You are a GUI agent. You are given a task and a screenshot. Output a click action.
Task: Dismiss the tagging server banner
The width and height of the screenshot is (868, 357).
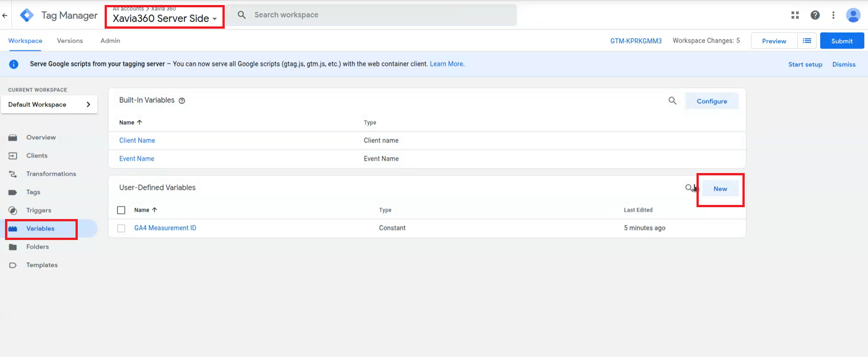(x=844, y=64)
